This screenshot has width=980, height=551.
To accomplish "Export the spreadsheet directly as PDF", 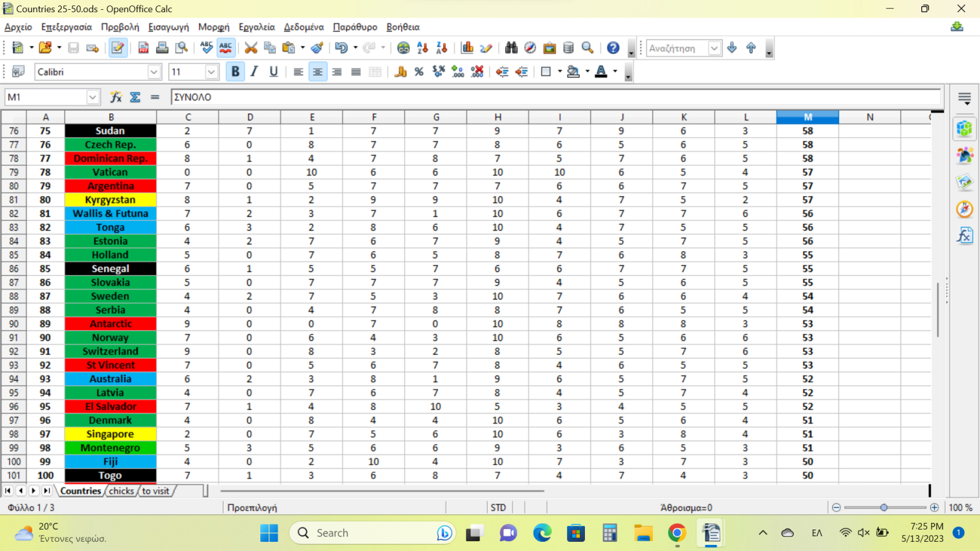I will (x=143, y=48).
